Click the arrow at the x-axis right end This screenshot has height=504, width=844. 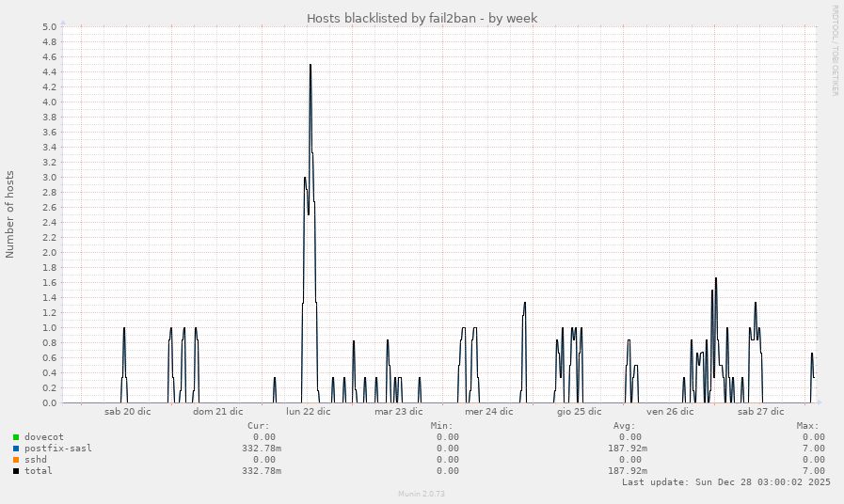[819, 402]
